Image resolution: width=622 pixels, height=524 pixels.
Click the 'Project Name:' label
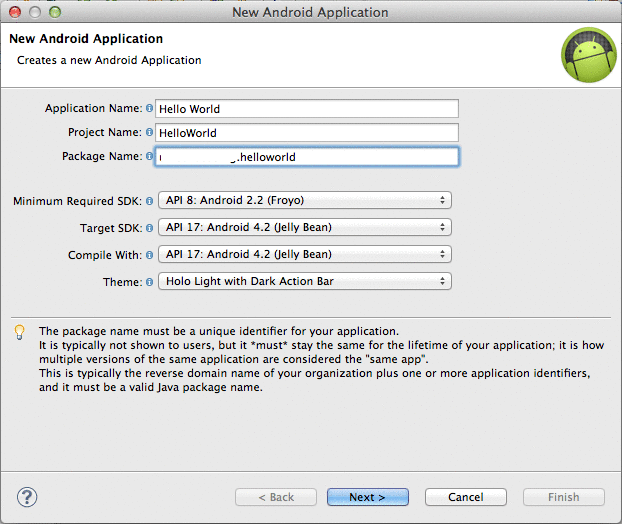105,132
